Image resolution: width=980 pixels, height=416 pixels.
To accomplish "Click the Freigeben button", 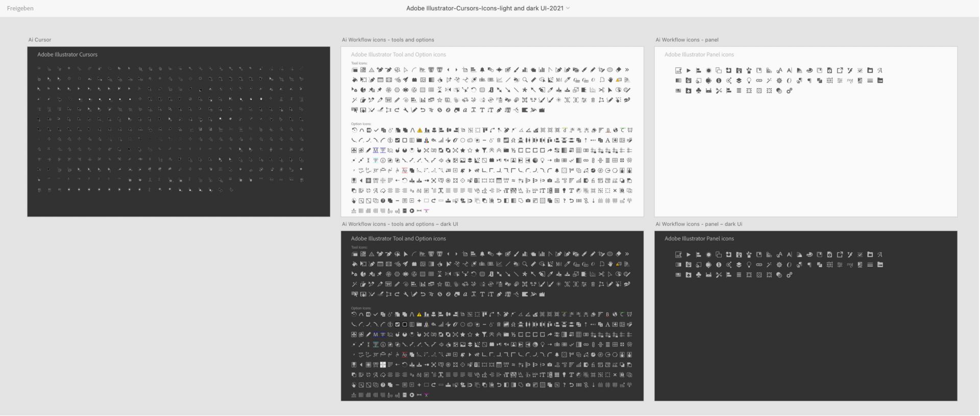I will pos(20,8).
